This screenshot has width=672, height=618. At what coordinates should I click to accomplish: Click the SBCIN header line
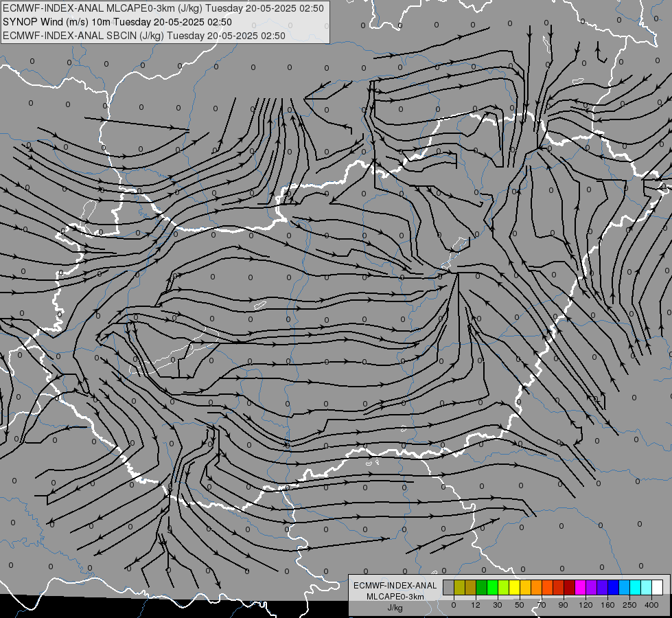[x=144, y=36]
